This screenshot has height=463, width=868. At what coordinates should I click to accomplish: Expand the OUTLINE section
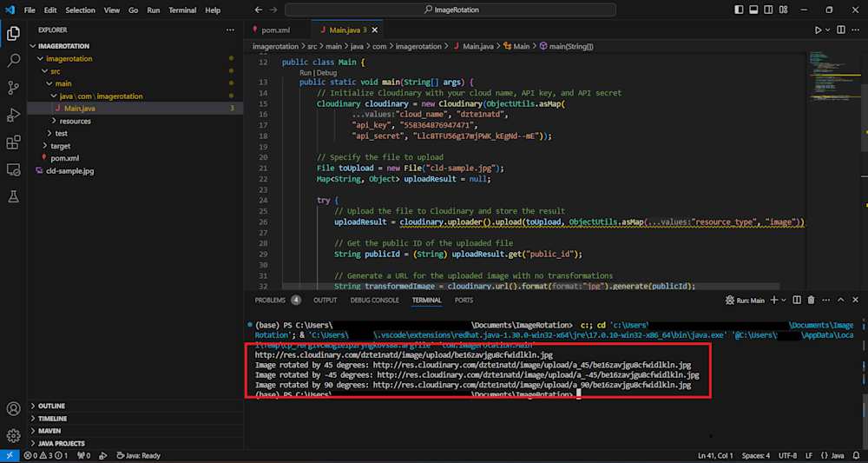tap(51, 406)
